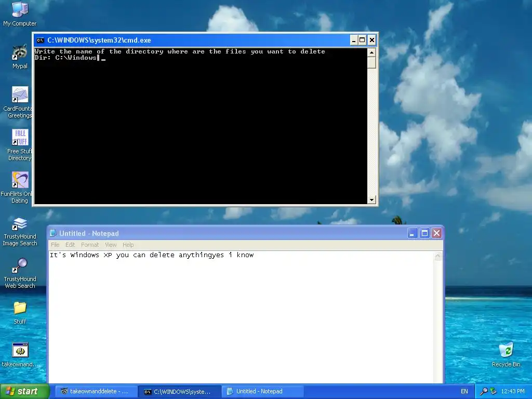The image size is (532, 399).
Task: Select the CardFountain Greetings envelope shortcut
Action: click(20, 102)
